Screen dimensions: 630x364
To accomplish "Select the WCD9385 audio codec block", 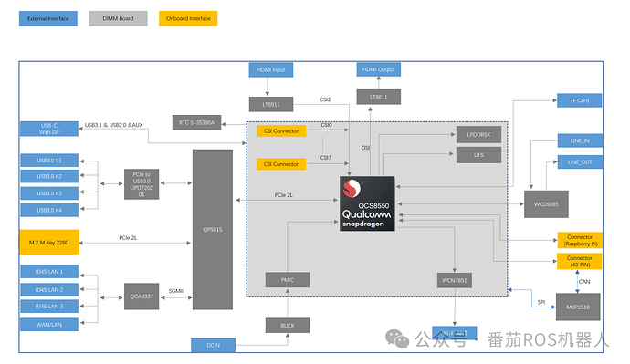I will 546,204.
